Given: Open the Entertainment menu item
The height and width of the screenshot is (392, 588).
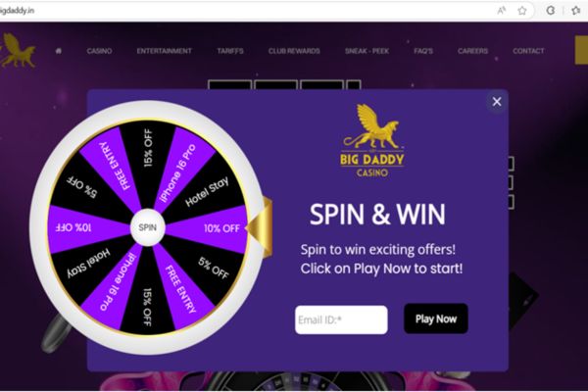Looking at the screenshot, I should pyautogui.click(x=165, y=51).
